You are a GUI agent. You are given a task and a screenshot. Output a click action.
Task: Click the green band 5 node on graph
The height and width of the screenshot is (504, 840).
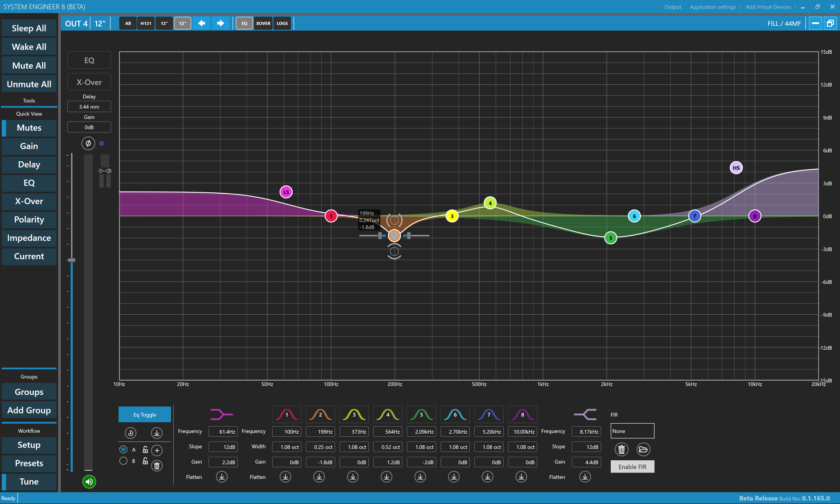(x=611, y=238)
